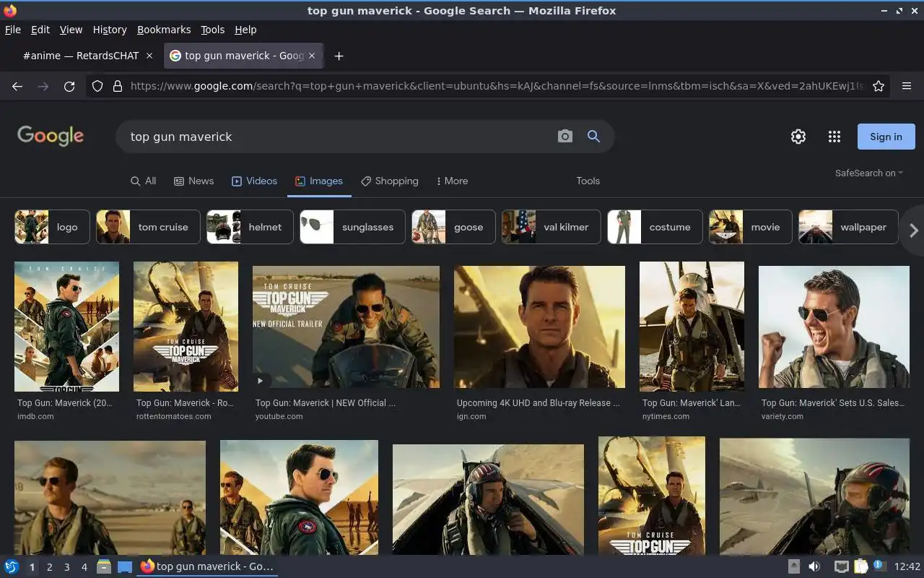The image size is (924, 578).
Task: Click show desktop icon in panel
Action: tap(125, 566)
